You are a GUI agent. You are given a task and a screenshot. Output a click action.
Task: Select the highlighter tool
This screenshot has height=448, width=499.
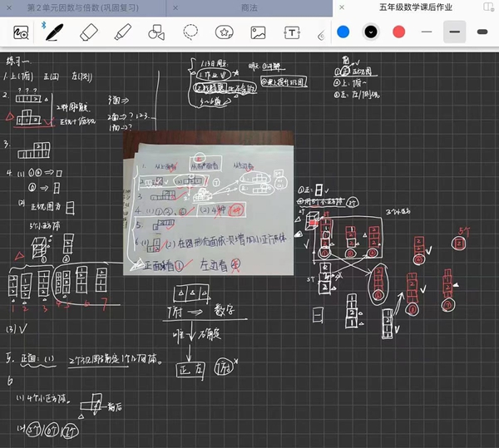(x=122, y=32)
